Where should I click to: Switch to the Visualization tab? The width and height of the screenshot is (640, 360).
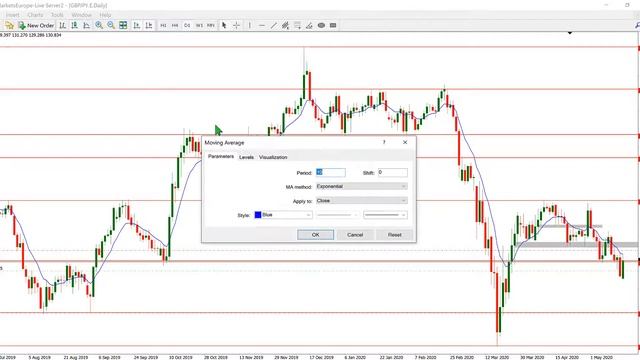pyautogui.click(x=273, y=157)
